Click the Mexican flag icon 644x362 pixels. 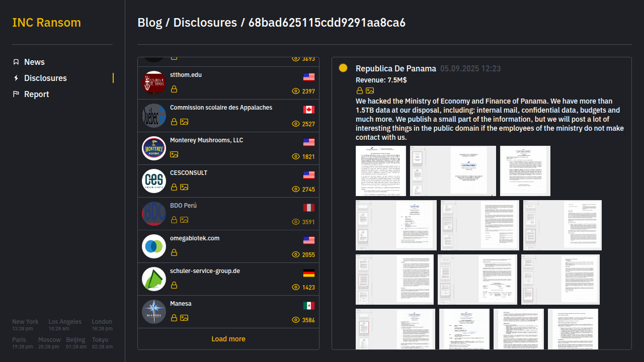pyautogui.click(x=309, y=306)
